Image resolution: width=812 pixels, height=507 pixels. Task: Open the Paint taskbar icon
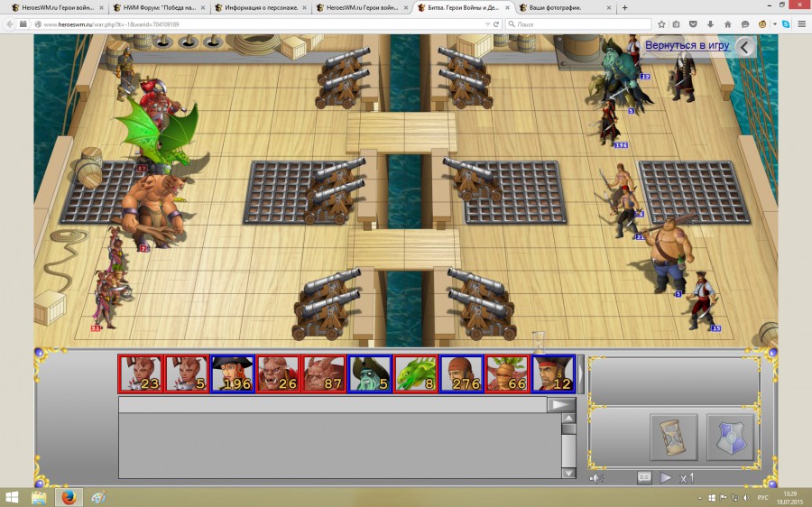[x=98, y=498]
